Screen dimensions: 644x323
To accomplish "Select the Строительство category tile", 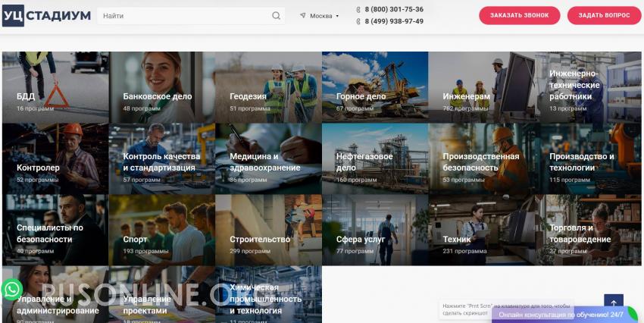I will click(x=269, y=230).
